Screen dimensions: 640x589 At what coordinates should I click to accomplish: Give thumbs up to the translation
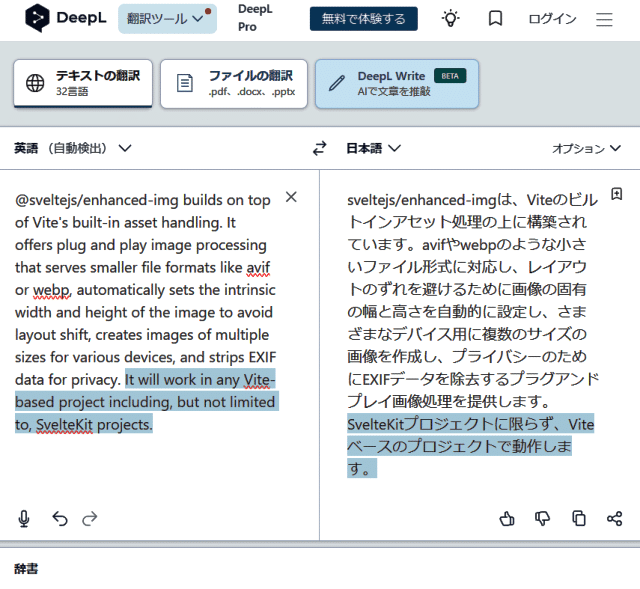(507, 519)
